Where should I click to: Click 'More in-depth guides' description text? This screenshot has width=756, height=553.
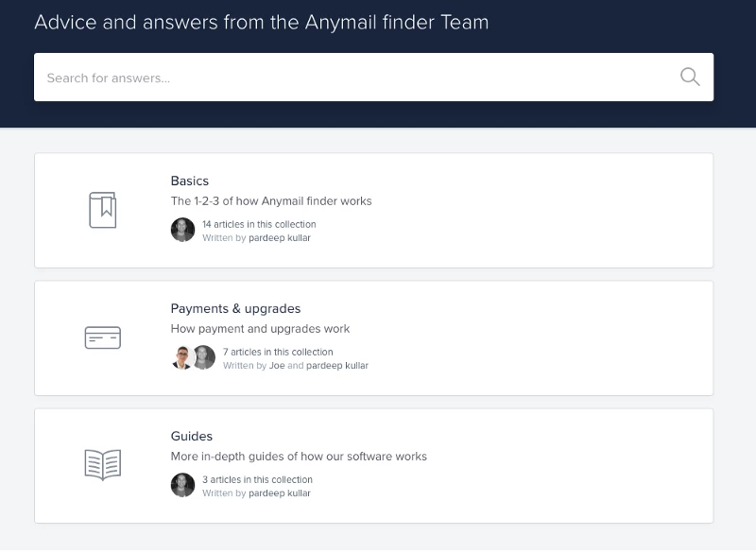[x=299, y=457]
